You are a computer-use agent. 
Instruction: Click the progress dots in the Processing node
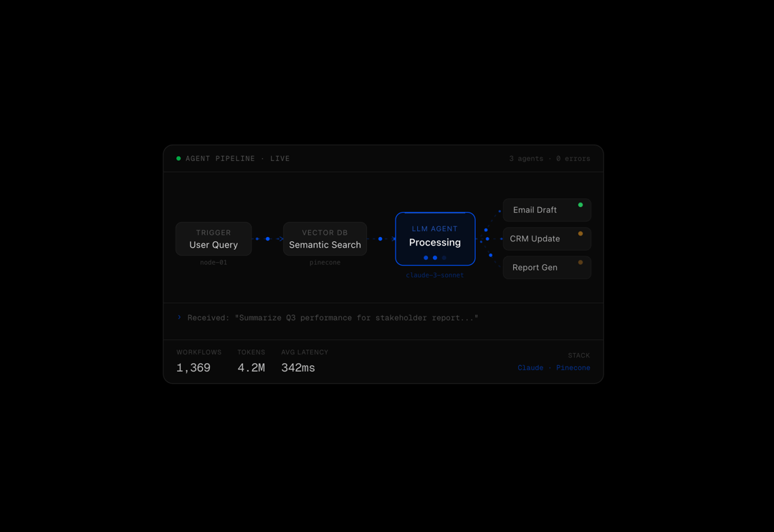coord(435,258)
